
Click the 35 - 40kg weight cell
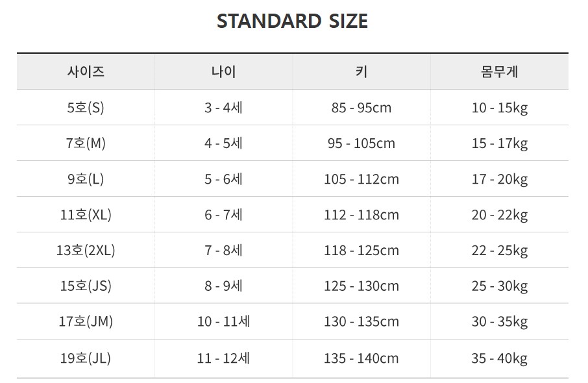coord(499,358)
